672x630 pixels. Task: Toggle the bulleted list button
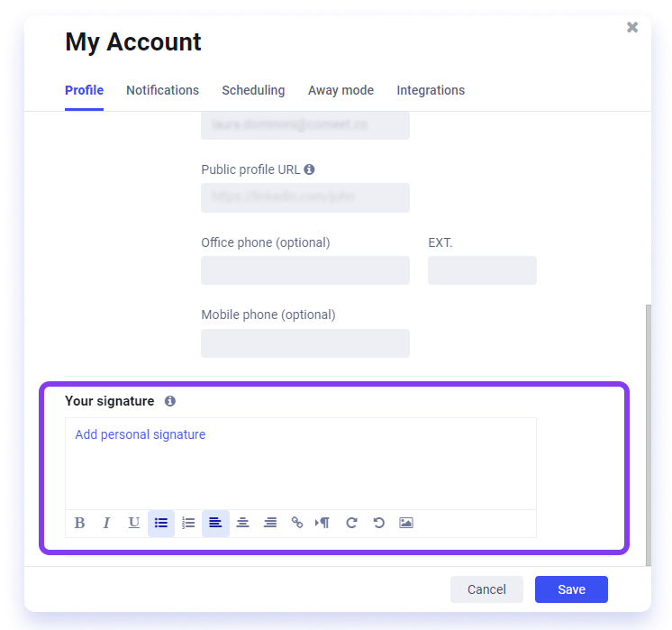161,523
